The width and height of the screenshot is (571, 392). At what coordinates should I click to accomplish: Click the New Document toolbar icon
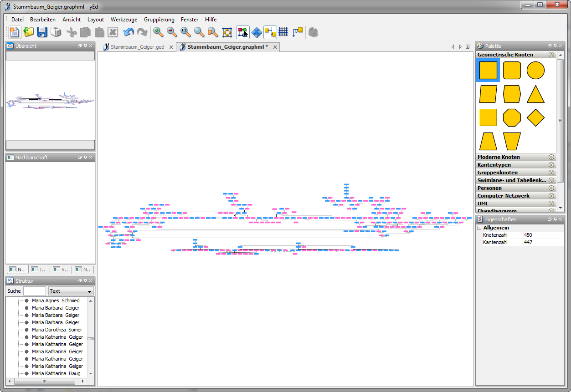tap(15, 32)
